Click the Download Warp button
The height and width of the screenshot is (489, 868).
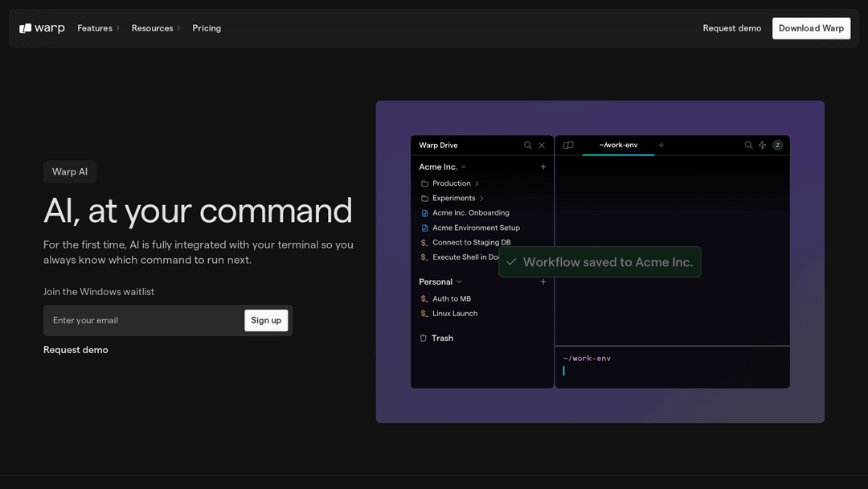pyautogui.click(x=811, y=28)
